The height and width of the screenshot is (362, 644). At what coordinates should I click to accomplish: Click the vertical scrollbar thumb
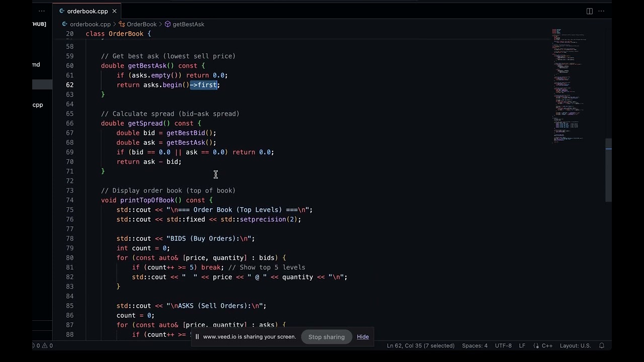point(608,170)
